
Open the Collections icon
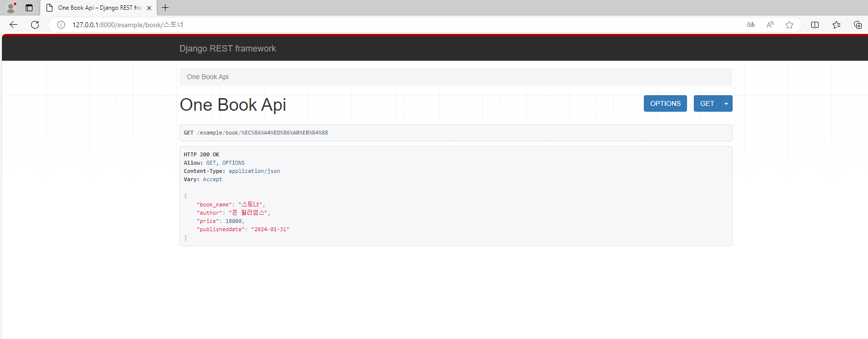(x=858, y=25)
